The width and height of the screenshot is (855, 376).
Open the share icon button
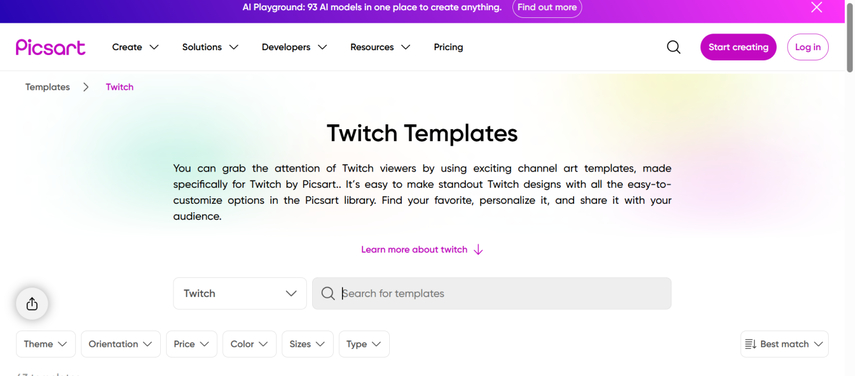(32, 304)
